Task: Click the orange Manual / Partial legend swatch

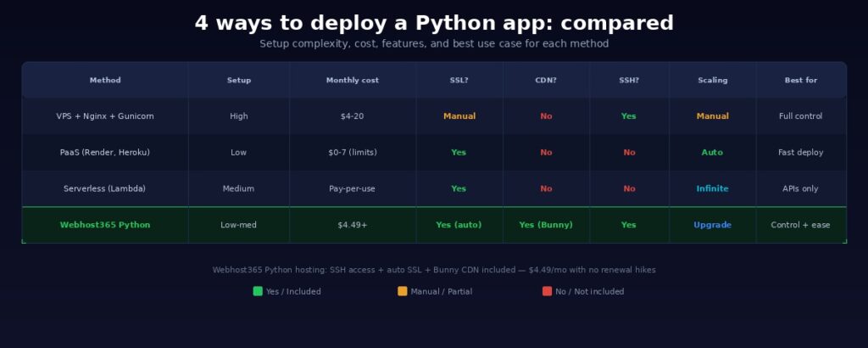Action: [403, 291]
